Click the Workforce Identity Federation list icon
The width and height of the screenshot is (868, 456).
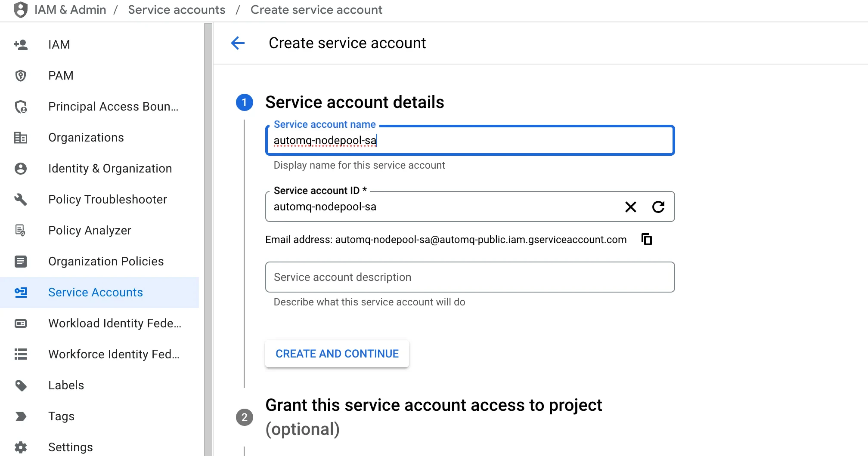point(21,354)
